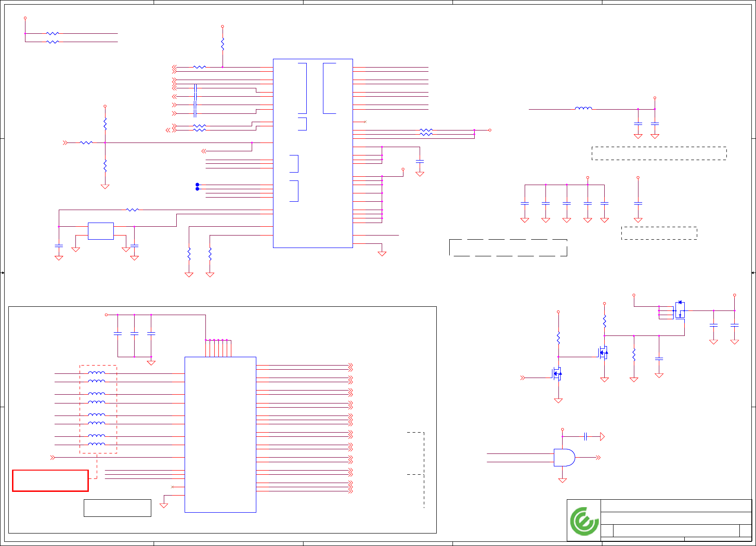Click the no-connect X beside the lower IC
The height and width of the screenshot is (546, 756).
(173, 487)
